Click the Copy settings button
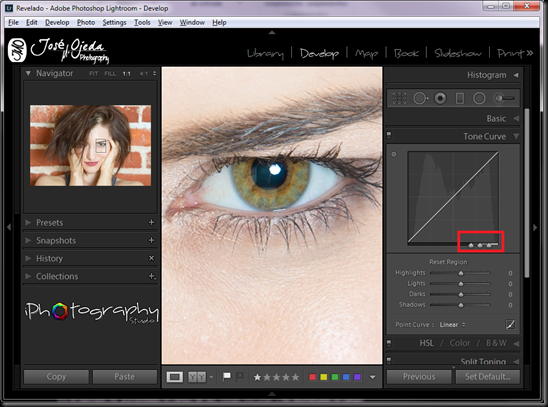 click(x=56, y=377)
